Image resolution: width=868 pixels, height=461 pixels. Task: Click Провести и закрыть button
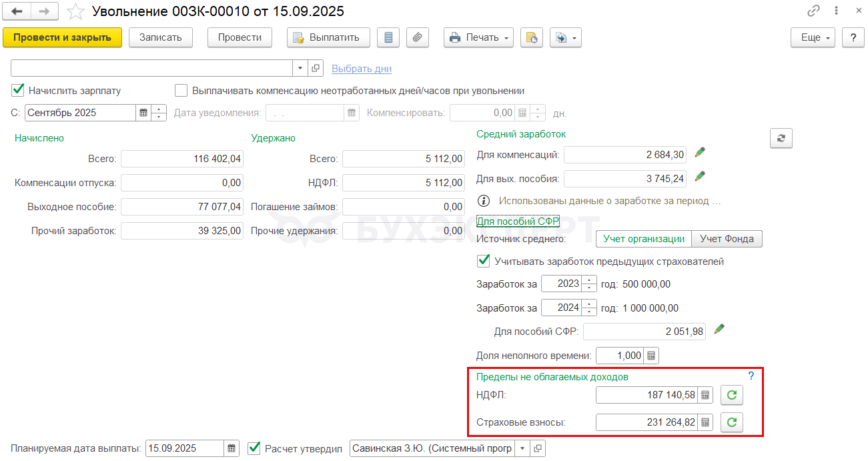[63, 37]
